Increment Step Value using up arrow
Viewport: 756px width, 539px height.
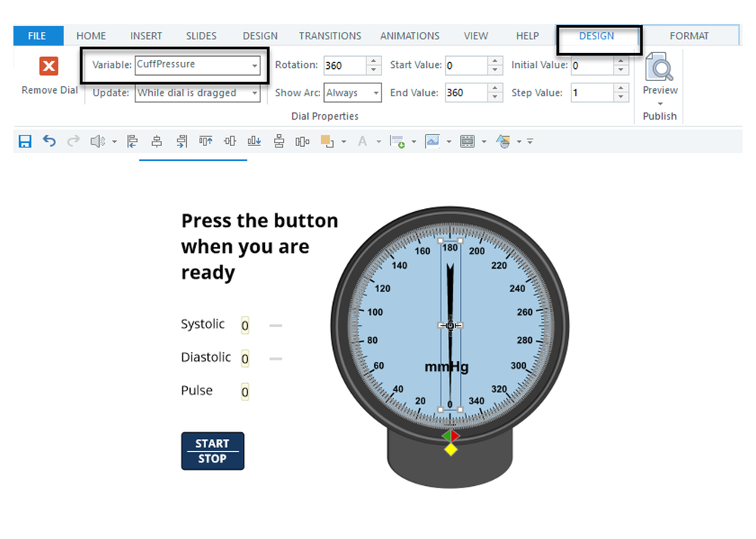tap(621, 89)
